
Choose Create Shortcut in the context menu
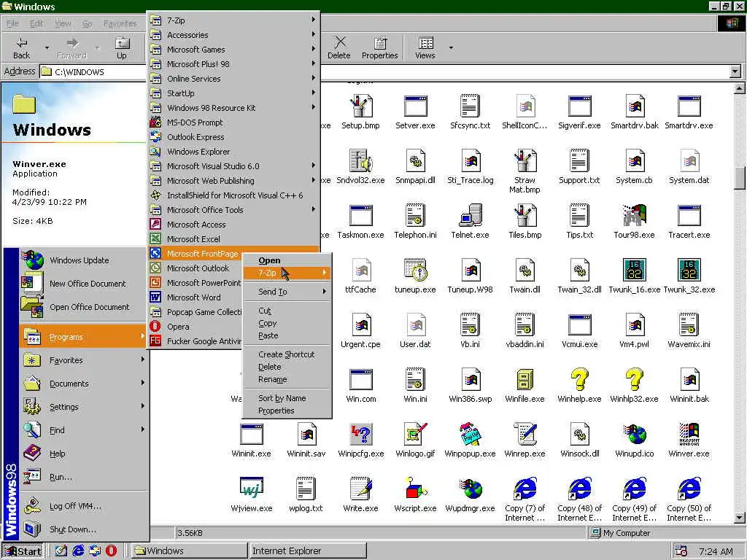286,354
